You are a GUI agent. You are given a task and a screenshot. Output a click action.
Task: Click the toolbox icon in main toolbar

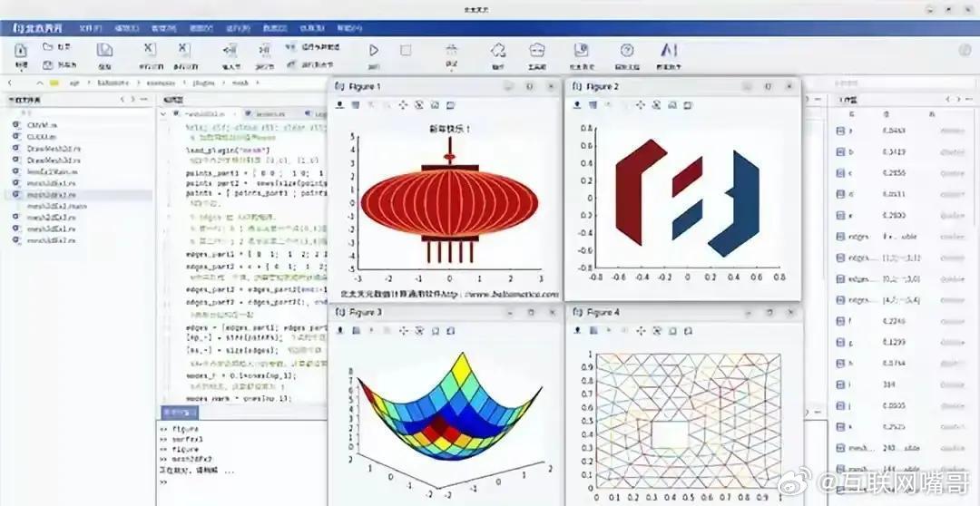point(537,50)
